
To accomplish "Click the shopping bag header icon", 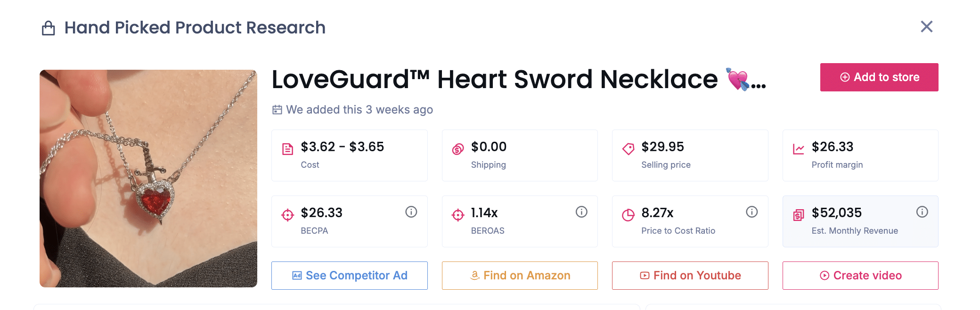I will [x=49, y=28].
